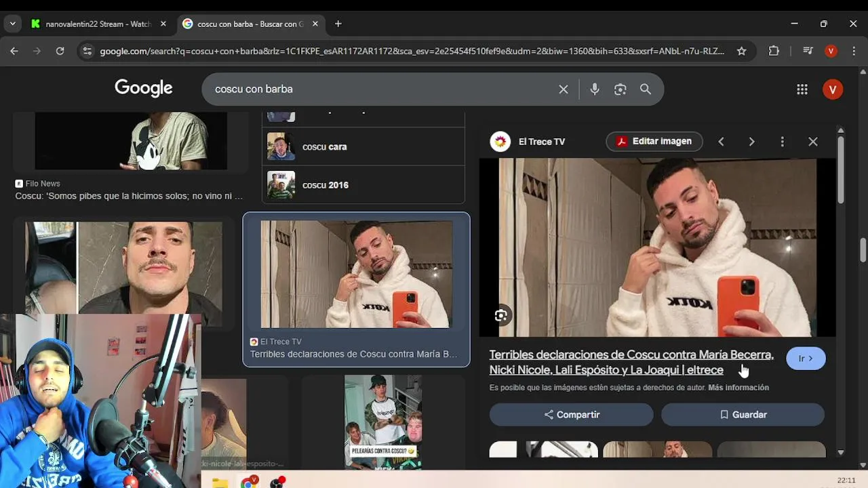Screen dimensions: 868x488
Task: Bookmark this page with the star icon
Action: pyautogui.click(x=742, y=51)
